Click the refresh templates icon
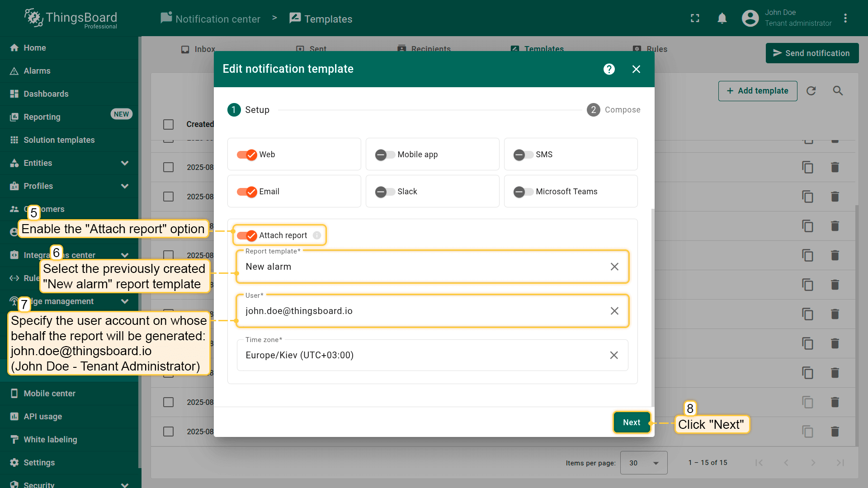The width and height of the screenshot is (868, 488). point(811,91)
